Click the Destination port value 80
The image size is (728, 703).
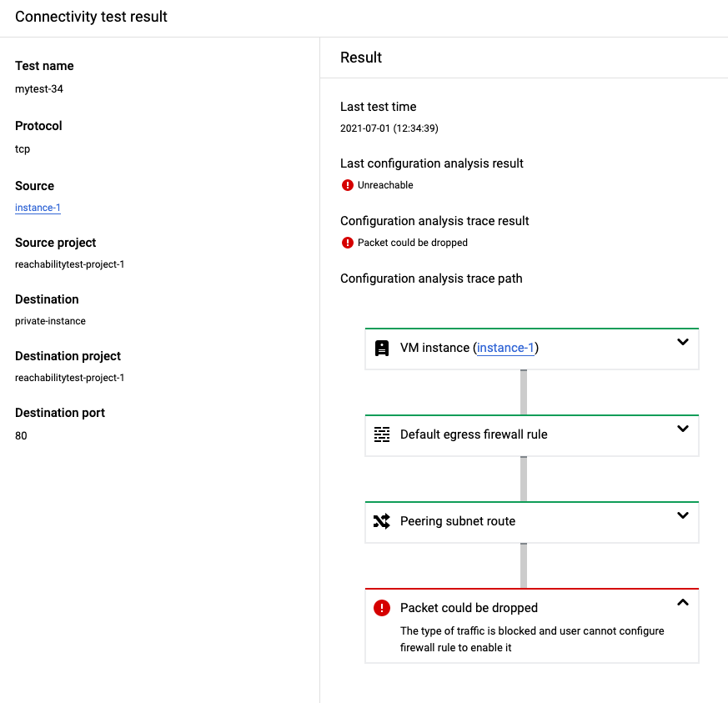(x=20, y=435)
